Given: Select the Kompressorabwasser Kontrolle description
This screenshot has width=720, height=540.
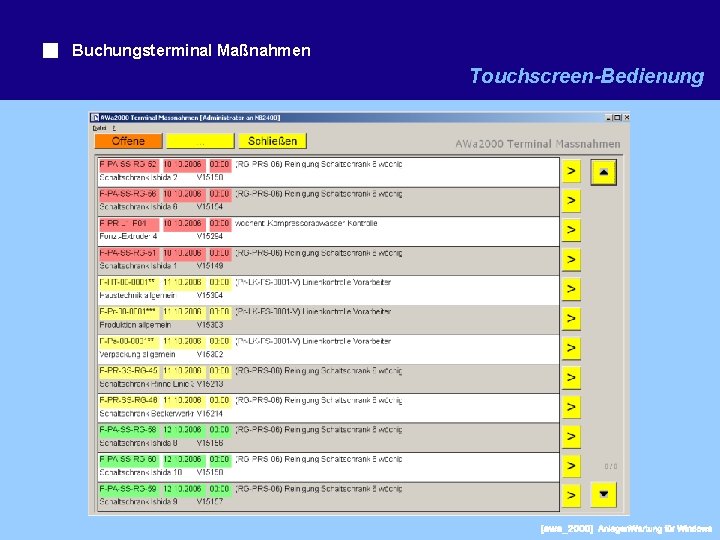Looking at the screenshot, I should (306, 223).
